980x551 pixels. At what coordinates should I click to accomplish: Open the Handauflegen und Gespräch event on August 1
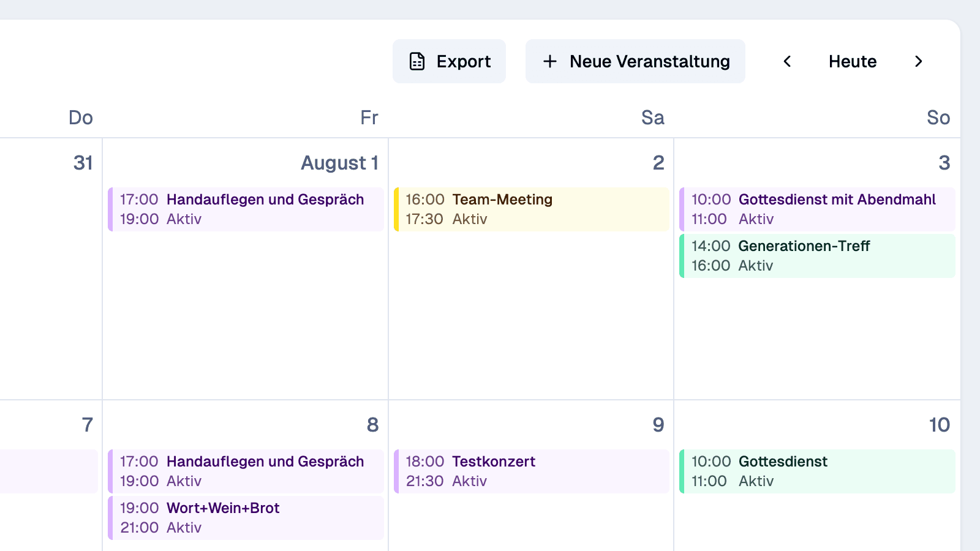(x=245, y=209)
